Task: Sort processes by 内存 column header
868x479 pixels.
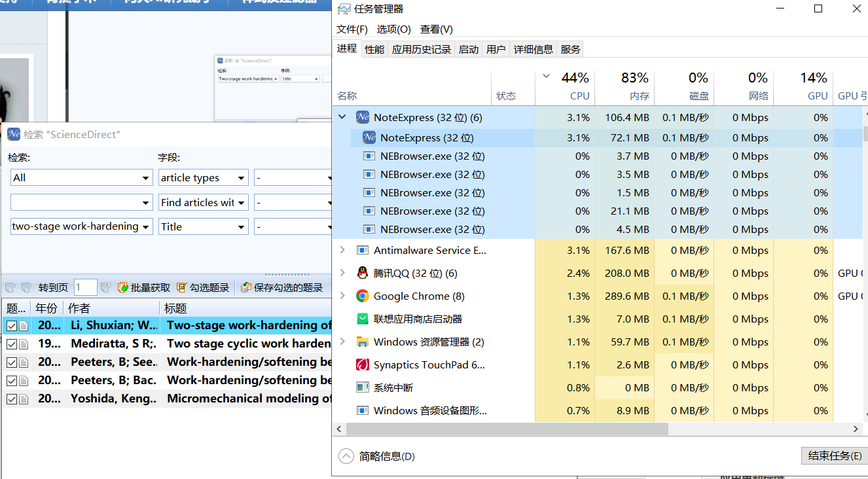Action: (x=625, y=87)
